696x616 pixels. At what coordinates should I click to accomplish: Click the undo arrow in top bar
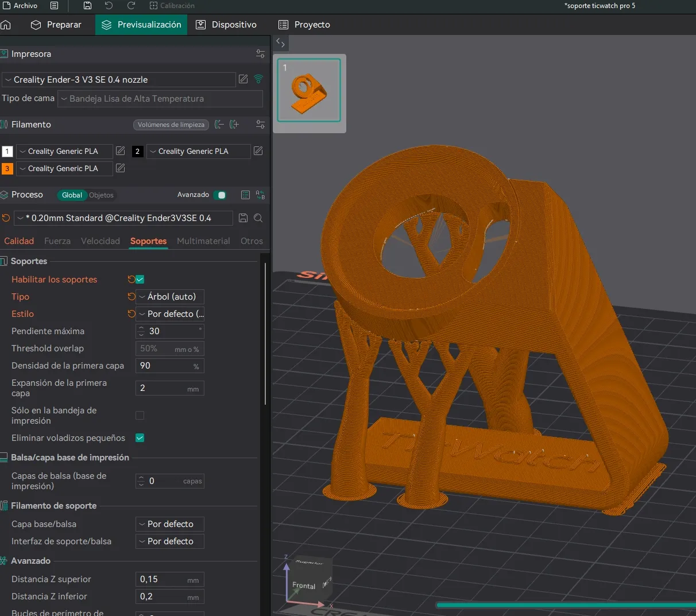109,6
